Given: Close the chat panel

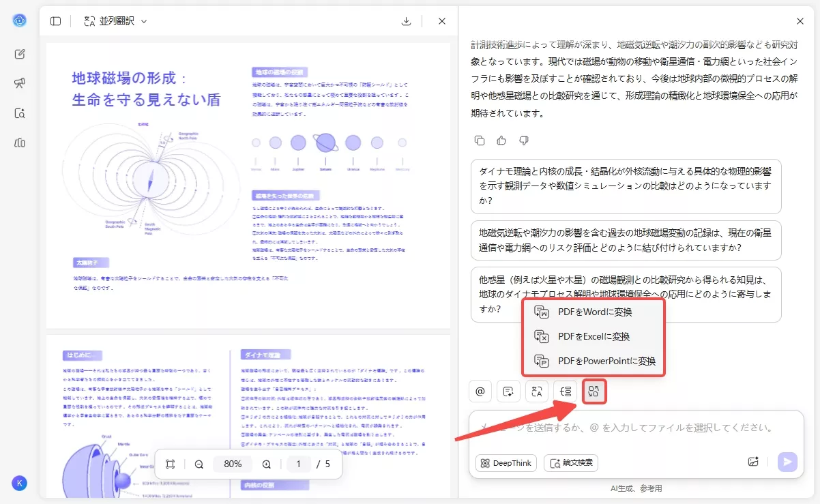Looking at the screenshot, I should (x=800, y=21).
